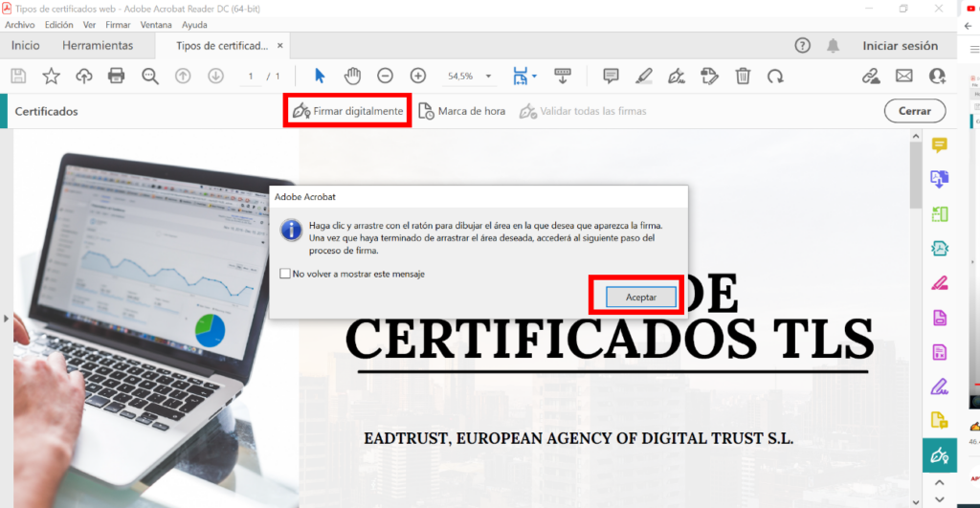Select the arrow selection tool
Image resolution: width=980 pixels, height=508 pixels.
320,77
